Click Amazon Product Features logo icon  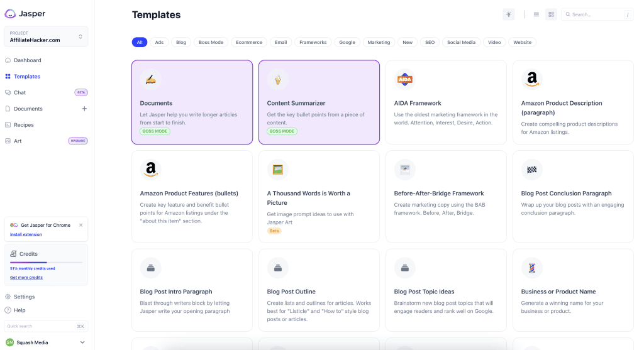click(151, 170)
